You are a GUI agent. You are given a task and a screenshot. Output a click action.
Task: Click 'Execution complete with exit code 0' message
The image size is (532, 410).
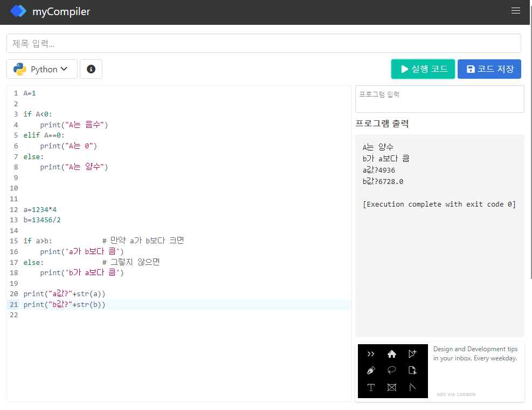pos(439,204)
